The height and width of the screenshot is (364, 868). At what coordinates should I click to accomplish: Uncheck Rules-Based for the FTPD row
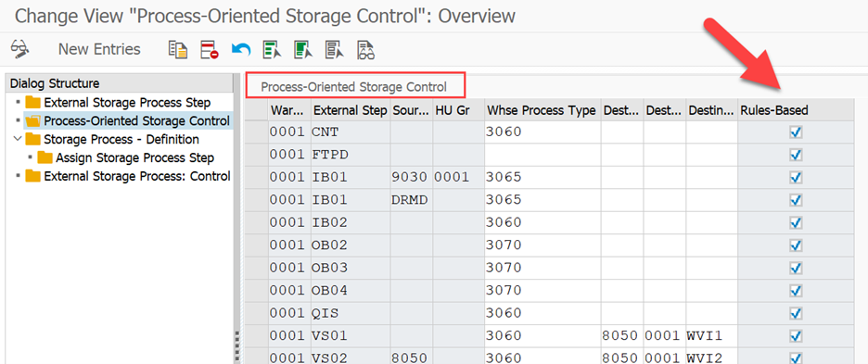[x=796, y=155]
